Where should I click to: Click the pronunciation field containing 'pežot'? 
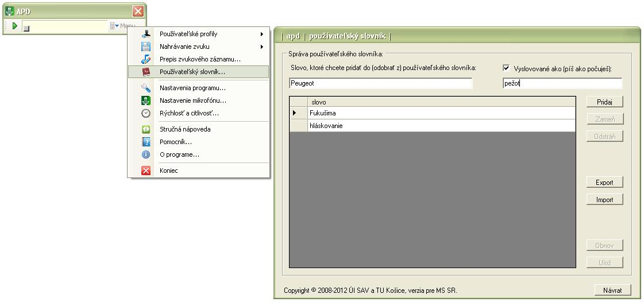tap(562, 83)
